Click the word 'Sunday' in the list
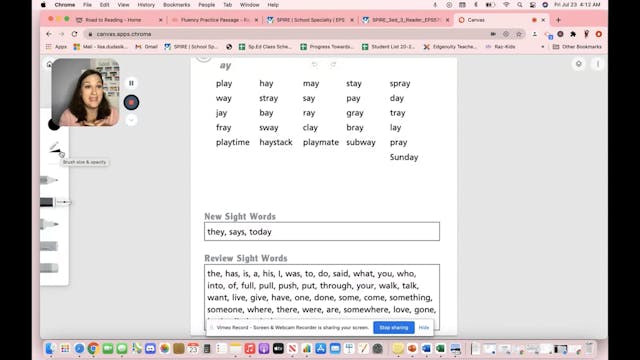Viewport: 640px width, 360px height. [x=404, y=157]
